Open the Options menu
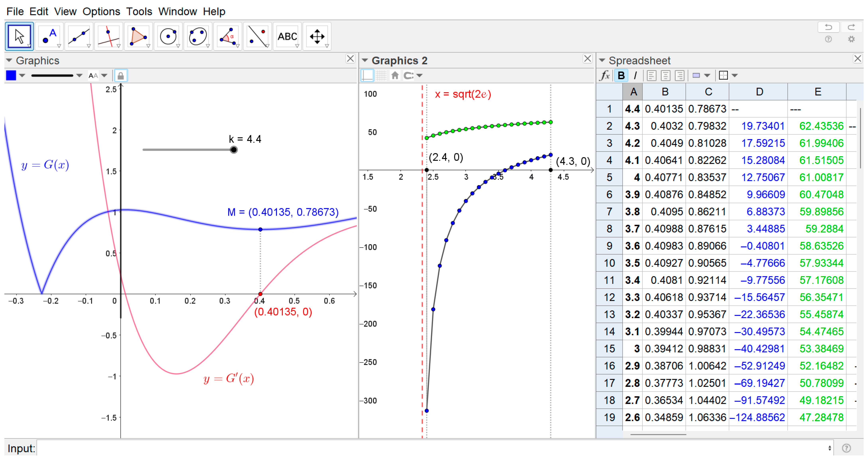This screenshot has width=868, height=461. coord(101,11)
